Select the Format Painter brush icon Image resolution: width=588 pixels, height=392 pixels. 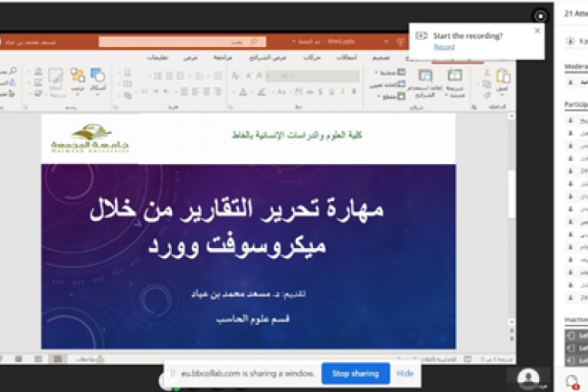(487, 95)
